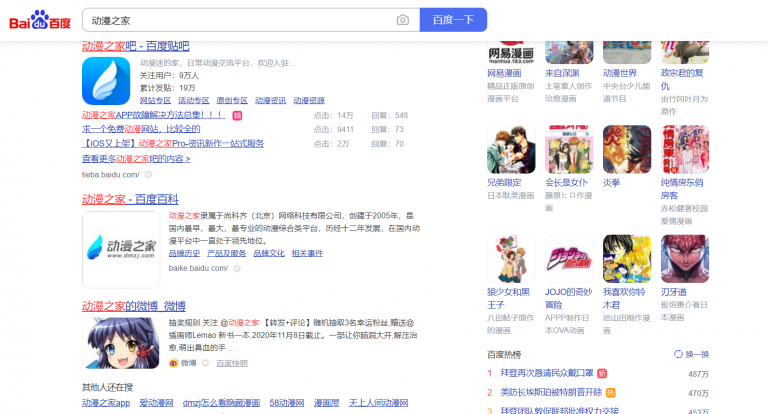Open 原创专区 sublink
The height and width of the screenshot is (414, 768).
[232, 100]
